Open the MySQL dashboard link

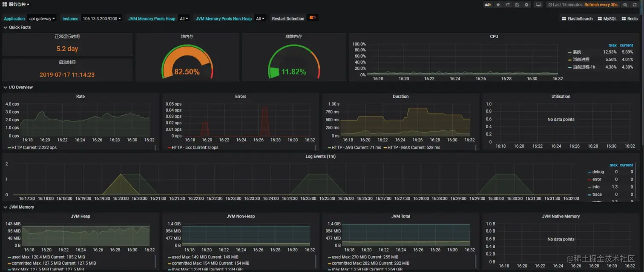tap(607, 19)
